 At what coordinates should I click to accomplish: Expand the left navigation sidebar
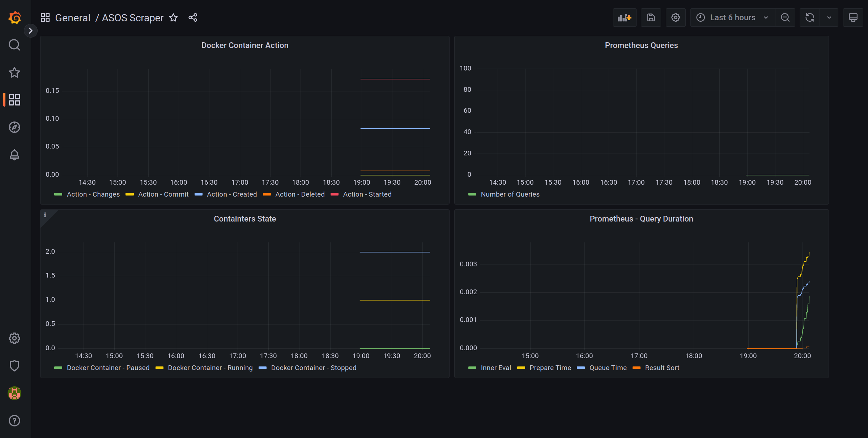pyautogui.click(x=31, y=31)
